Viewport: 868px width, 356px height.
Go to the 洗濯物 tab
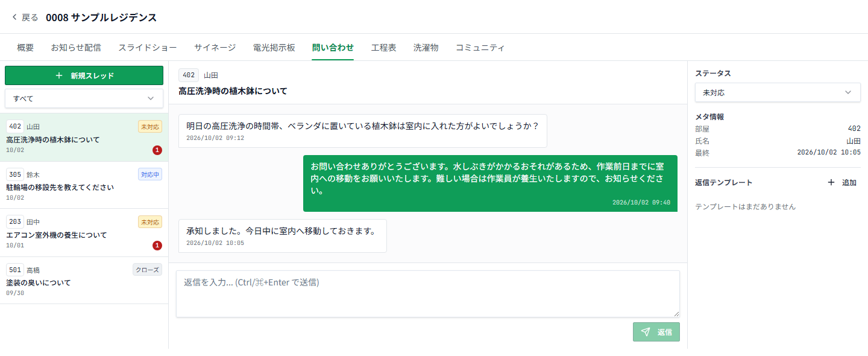pyautogui.click(x=426, y=48)
